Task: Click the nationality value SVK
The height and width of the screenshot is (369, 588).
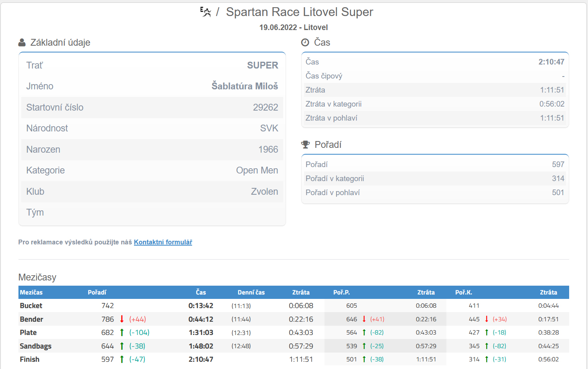Action: [269, 128]
